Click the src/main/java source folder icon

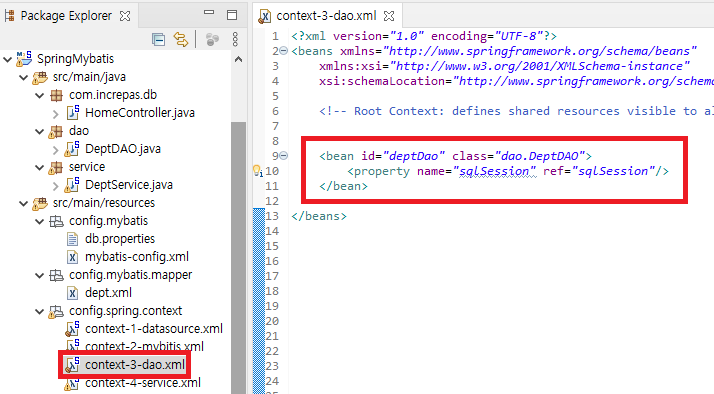coord(40,77)
